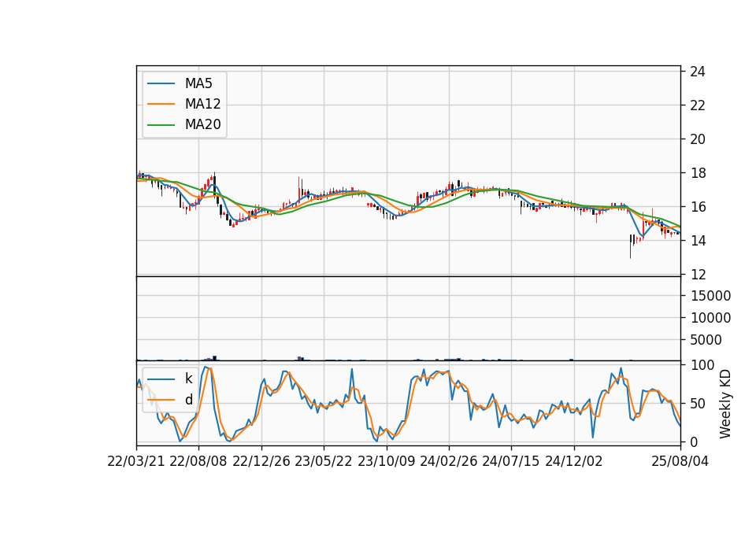This screenshot has width=756, height=543.
Task: Click the 23/10/09 date tick label
Action: click(x=386, y=461)
